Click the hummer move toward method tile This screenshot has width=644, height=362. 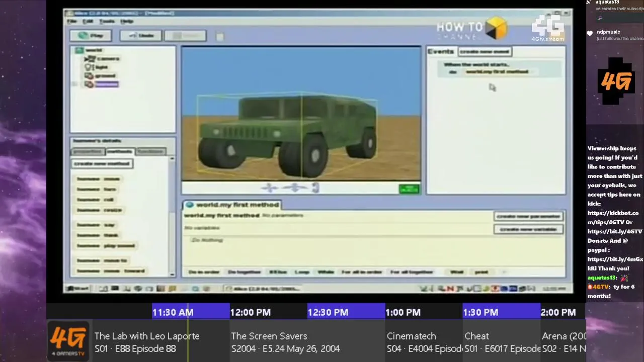pyautogui.click(x=110, y=271)
